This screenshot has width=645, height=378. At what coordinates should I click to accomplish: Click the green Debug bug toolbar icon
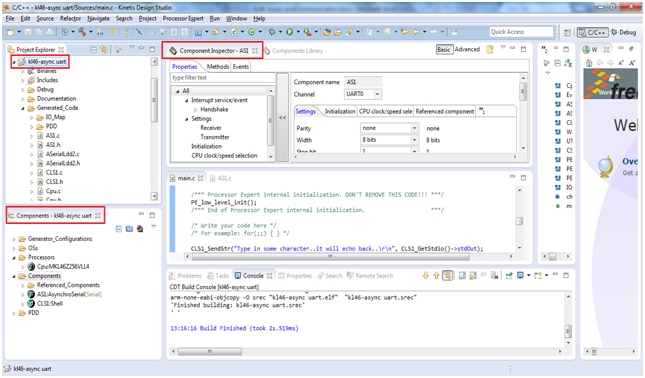click(x=271, y=32)
